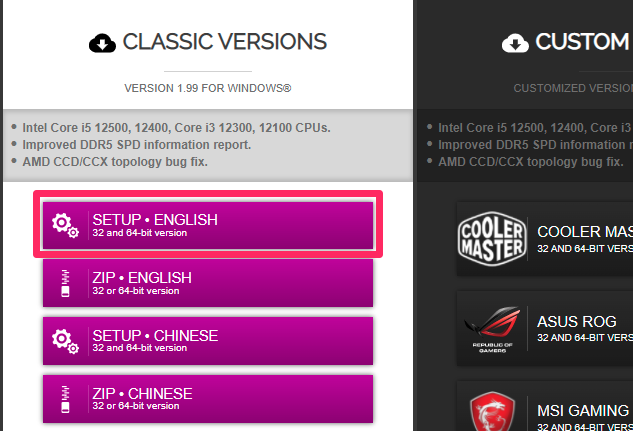Open the MSI Gaming custom version

click(x=545, y=406)
